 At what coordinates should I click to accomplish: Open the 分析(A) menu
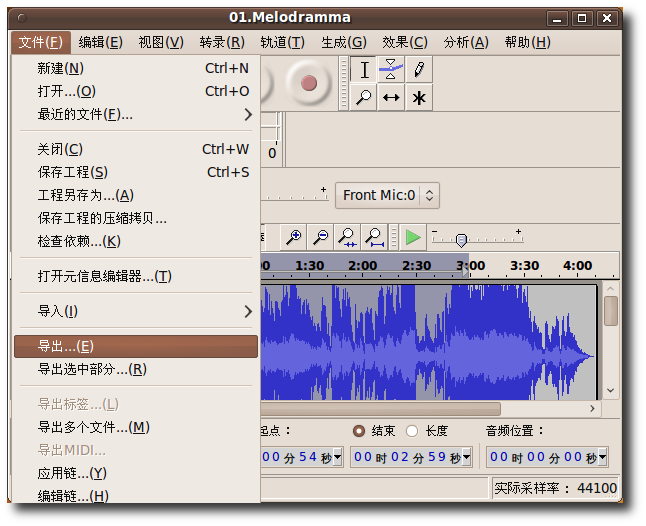click(466, 42)
